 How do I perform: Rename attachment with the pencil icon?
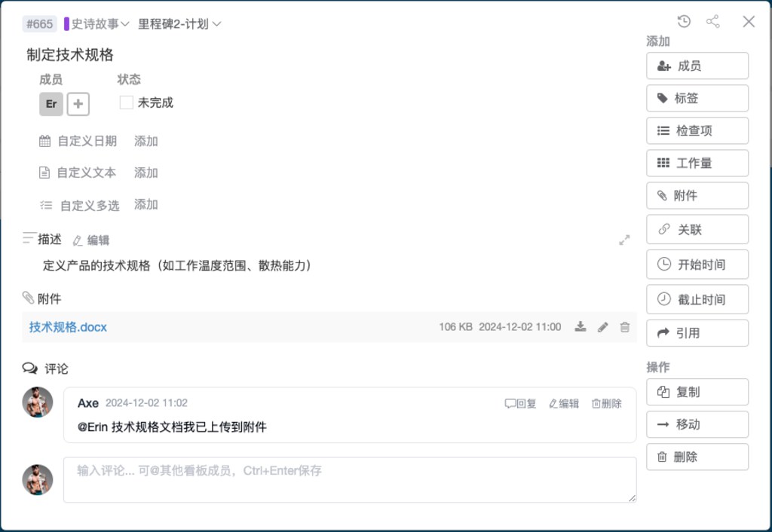click(602, 327)
